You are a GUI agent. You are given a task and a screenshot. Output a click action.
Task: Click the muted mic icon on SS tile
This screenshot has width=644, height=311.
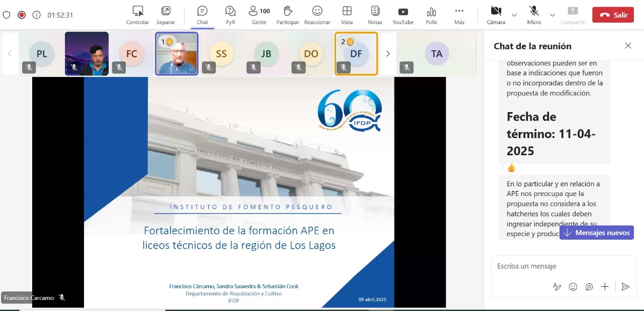[x=208, y=67]
